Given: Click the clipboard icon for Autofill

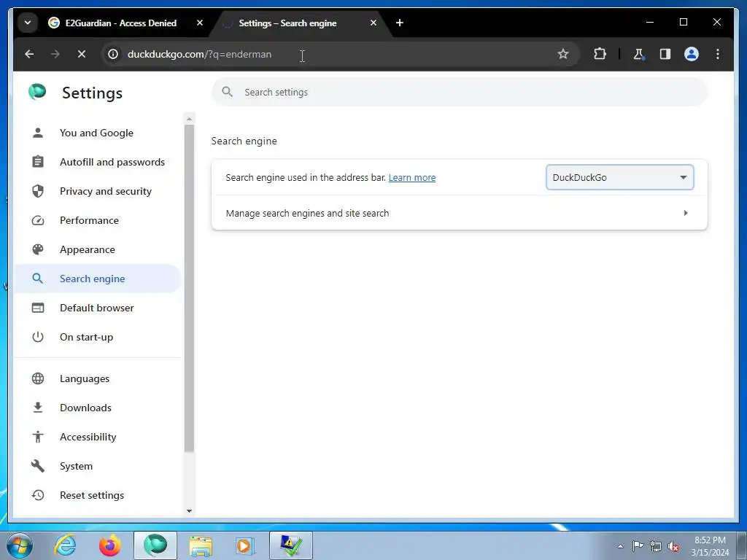Looking at the screenshot, I should [38, 162].
